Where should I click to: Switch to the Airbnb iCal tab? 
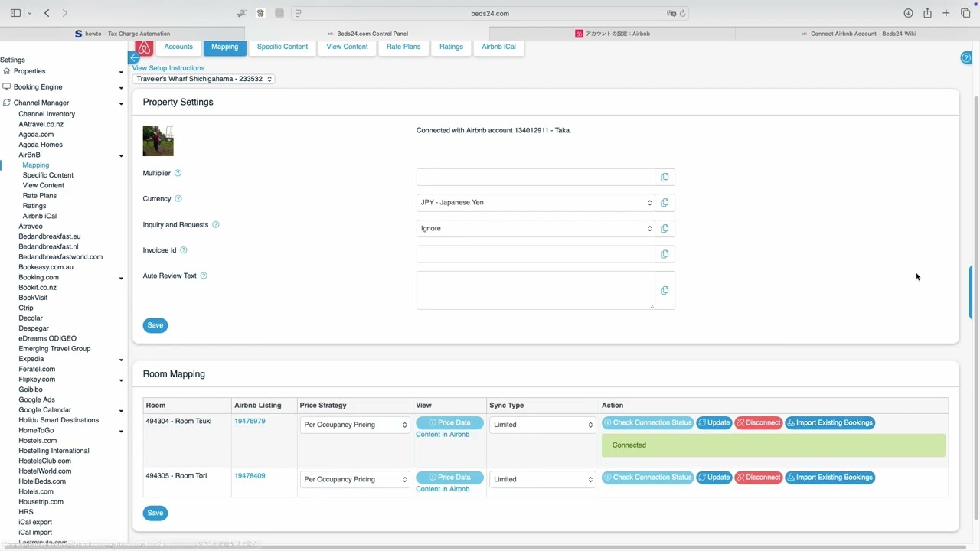pyautogui.click(x=498, y=47)
